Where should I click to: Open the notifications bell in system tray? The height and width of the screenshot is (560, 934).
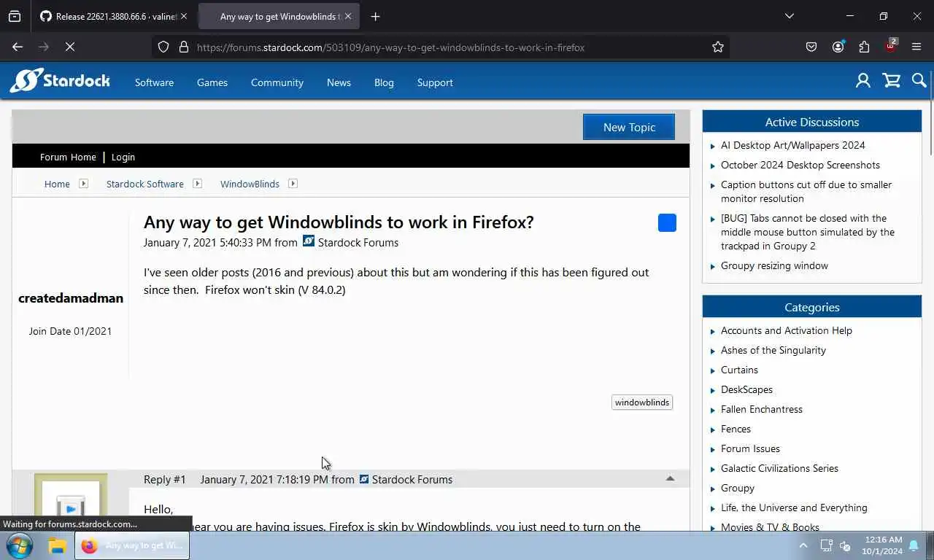coord(914,545)
